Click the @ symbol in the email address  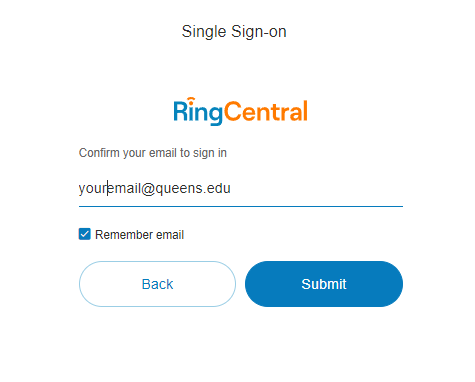(x=148, y=189)
